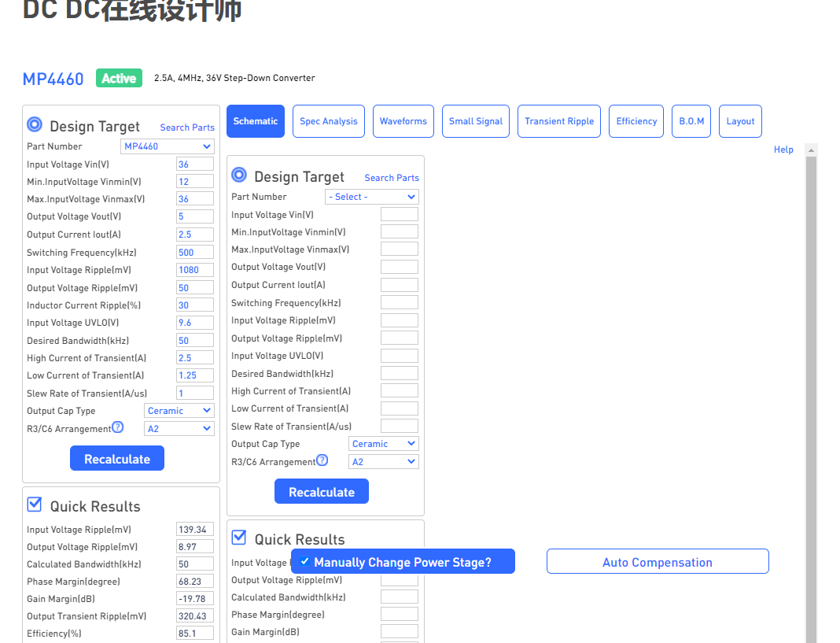840x643 pixels.
Task: Click the empty Input Voltage UVLO(V) field
Action: click(x=400, y=356)
